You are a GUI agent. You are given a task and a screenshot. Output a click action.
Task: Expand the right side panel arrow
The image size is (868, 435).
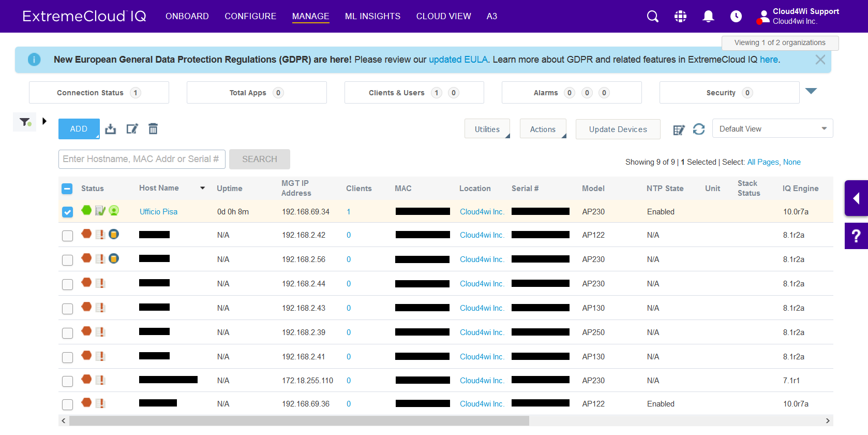tap(856, 198)
